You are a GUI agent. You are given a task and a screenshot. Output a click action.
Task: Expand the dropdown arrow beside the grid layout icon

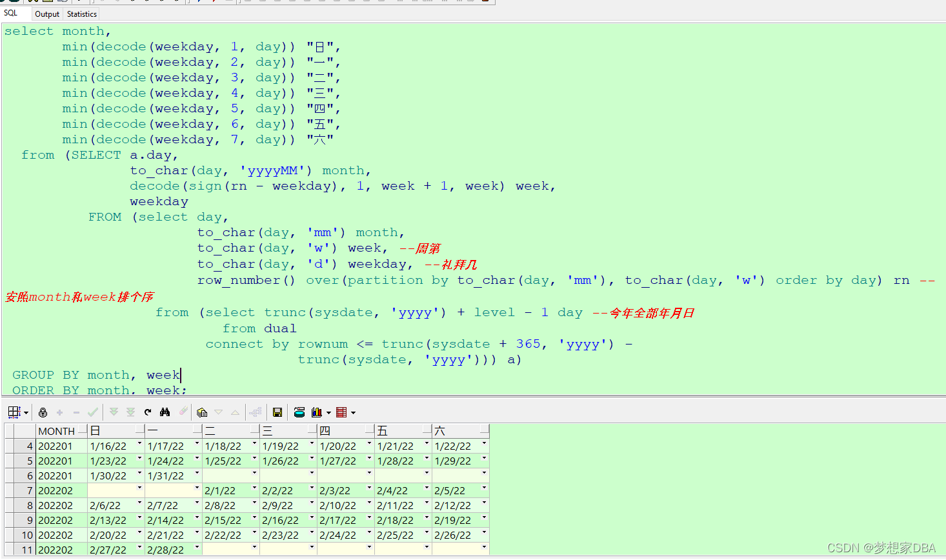25,412
